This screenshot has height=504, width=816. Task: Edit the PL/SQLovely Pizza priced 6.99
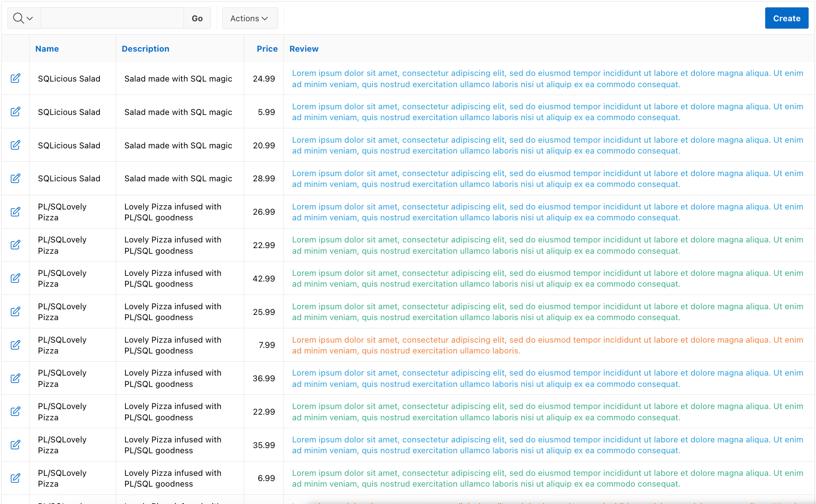(x=16, y=478)
